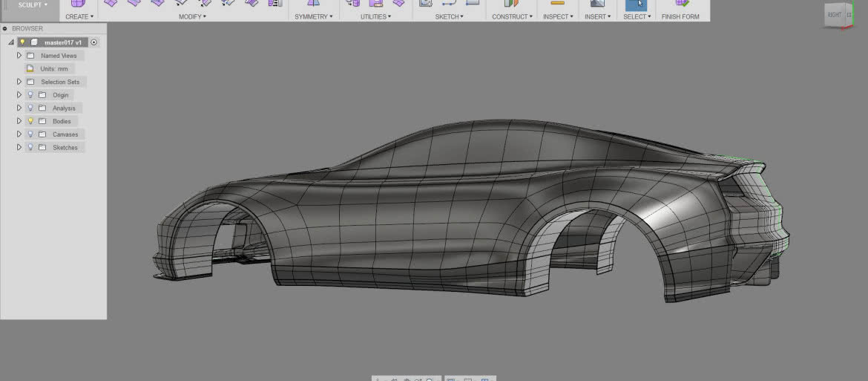Expand the Canvases node

pos(19,134)
